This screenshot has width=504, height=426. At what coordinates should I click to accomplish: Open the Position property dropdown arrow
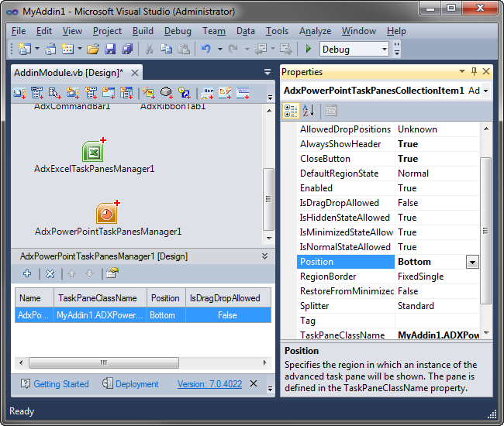472,262
